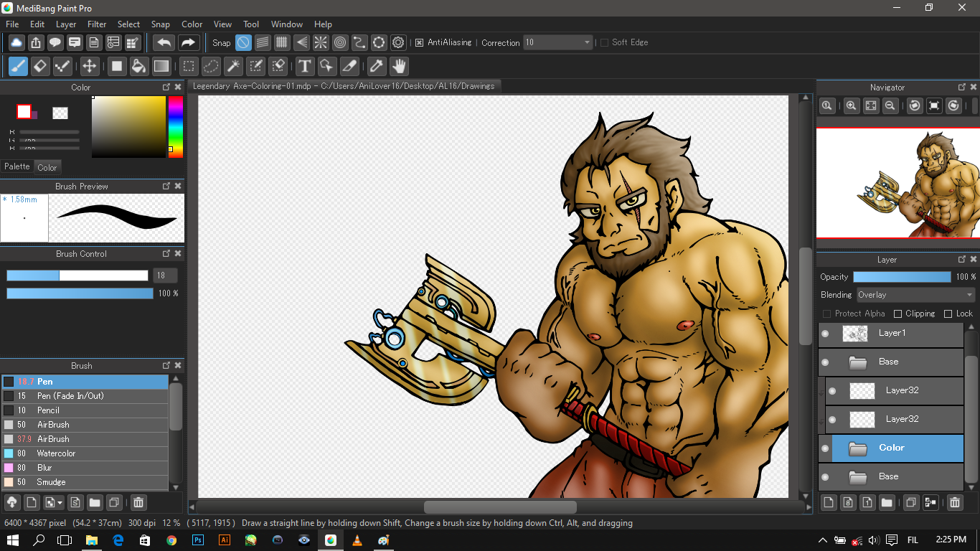Viewport: 980px width, 551px height.
Task: Enable the Lock checkbox
Action: [948, 314]
